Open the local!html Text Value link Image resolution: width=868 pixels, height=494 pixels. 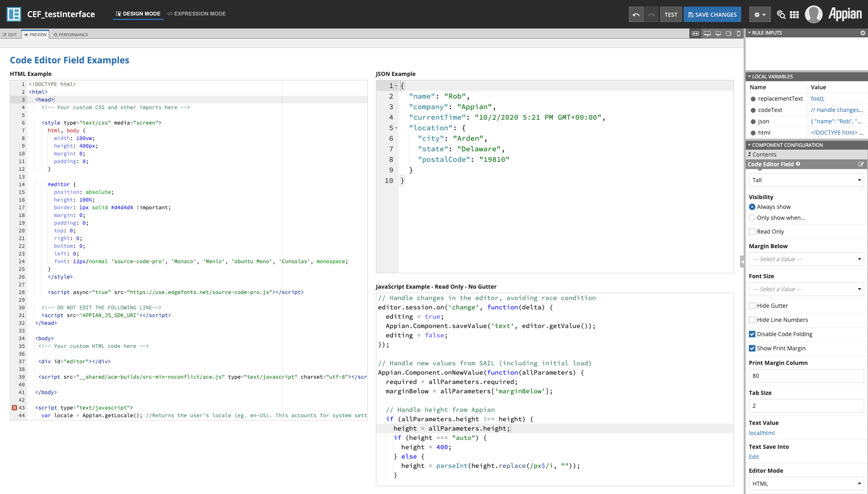(x=762, y=433)
